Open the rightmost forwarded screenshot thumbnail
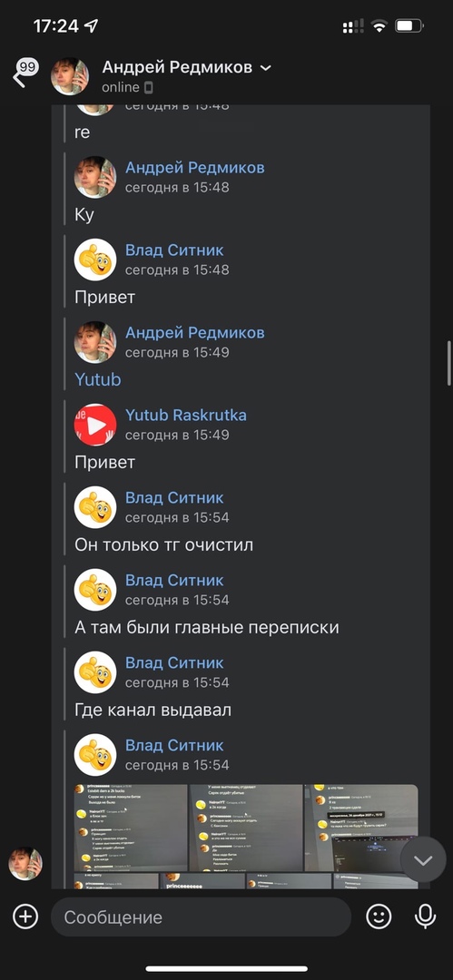453x980 pixels. (361, 828)
